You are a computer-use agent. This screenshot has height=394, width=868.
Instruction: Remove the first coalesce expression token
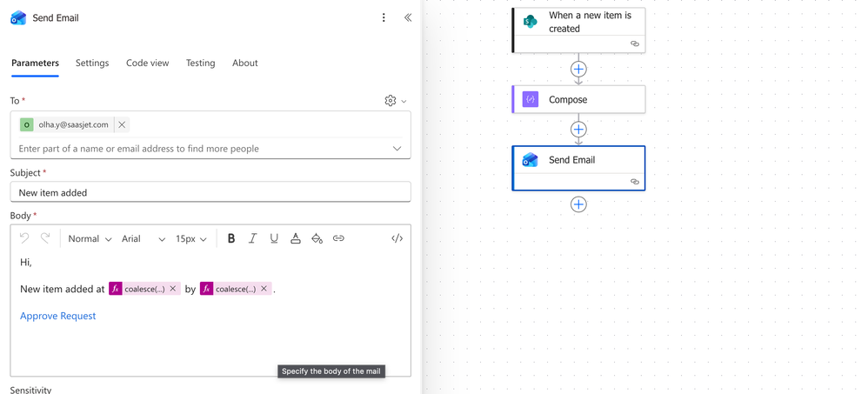(173, 289)
